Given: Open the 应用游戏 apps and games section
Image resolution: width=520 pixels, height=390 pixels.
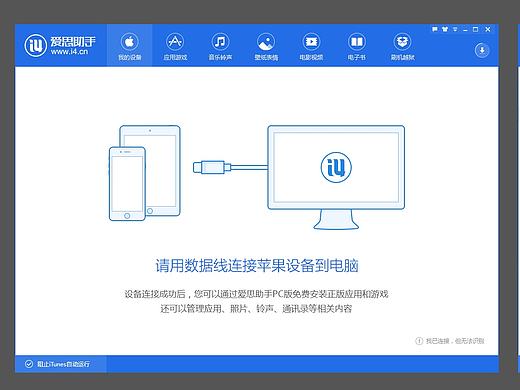Looking at the screenshot, I should tap(175, 45).
